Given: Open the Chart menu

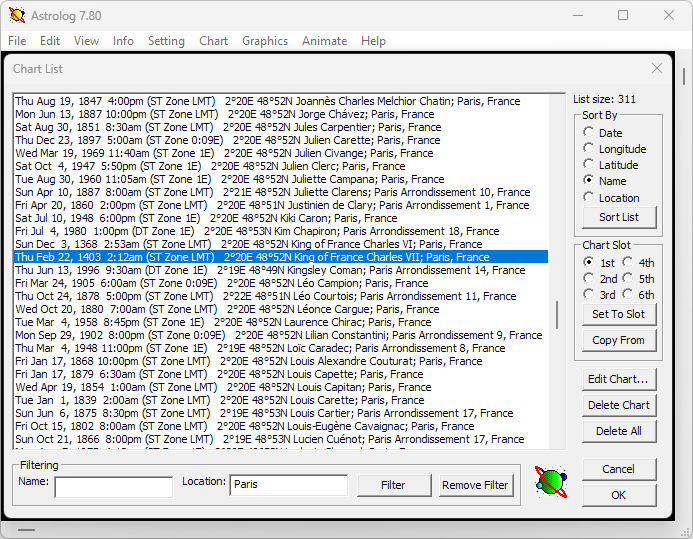Looking at the screenshot, I should (x=213, y=41).
